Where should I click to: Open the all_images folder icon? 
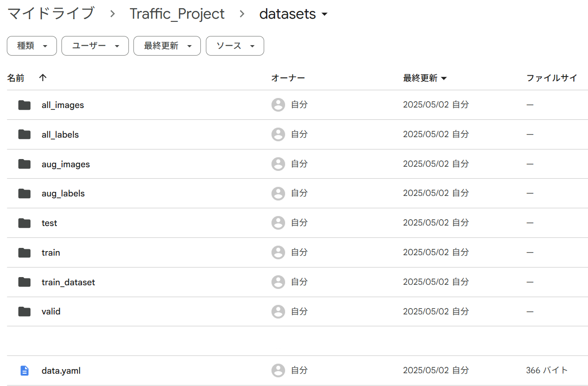point(24,105)
